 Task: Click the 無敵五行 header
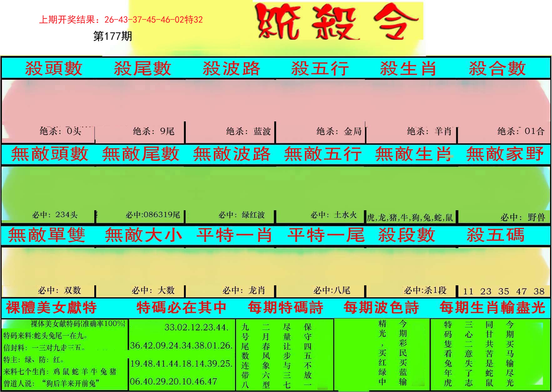point(323,154)
